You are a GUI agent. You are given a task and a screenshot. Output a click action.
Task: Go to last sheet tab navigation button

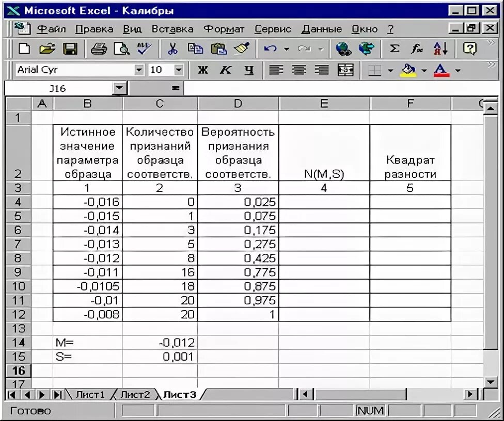57,394
